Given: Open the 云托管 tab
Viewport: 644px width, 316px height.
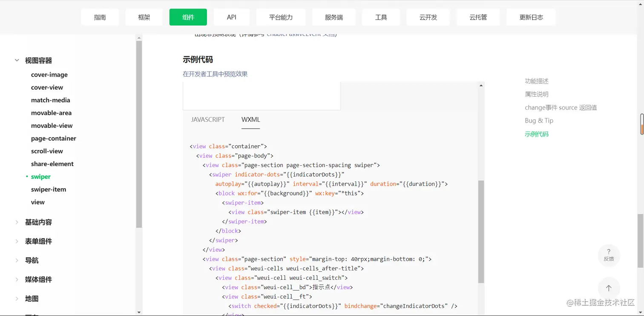Looking at the screenshot, I should click(478, 17).
